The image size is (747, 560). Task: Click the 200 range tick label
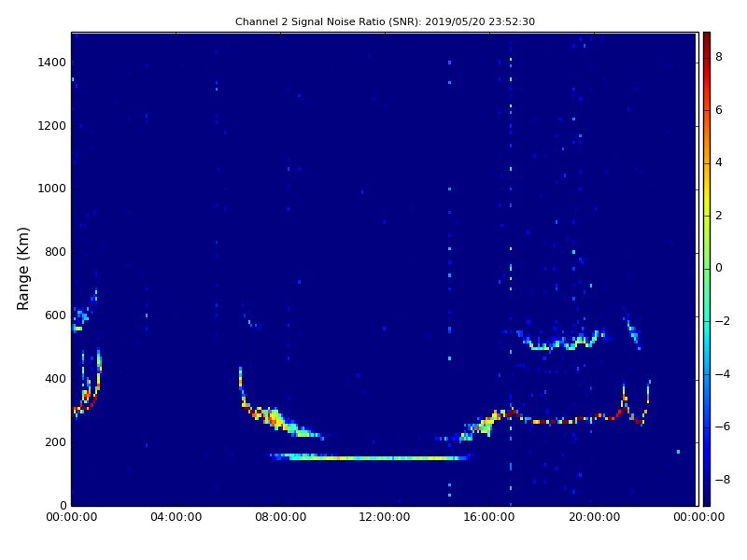[55, 442]
